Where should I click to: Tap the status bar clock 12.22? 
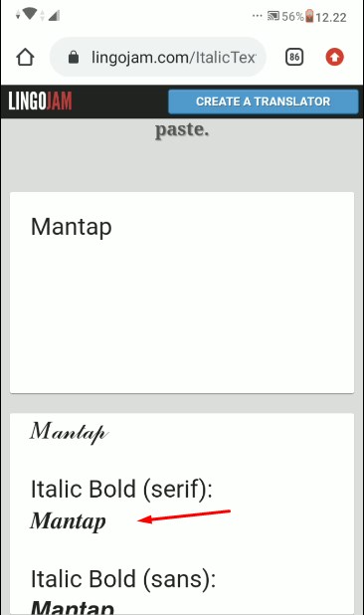point(331,17)
